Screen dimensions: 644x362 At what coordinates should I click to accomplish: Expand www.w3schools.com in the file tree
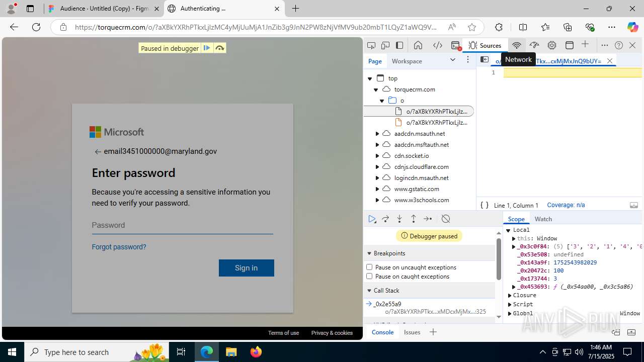[x=377, y=200]
